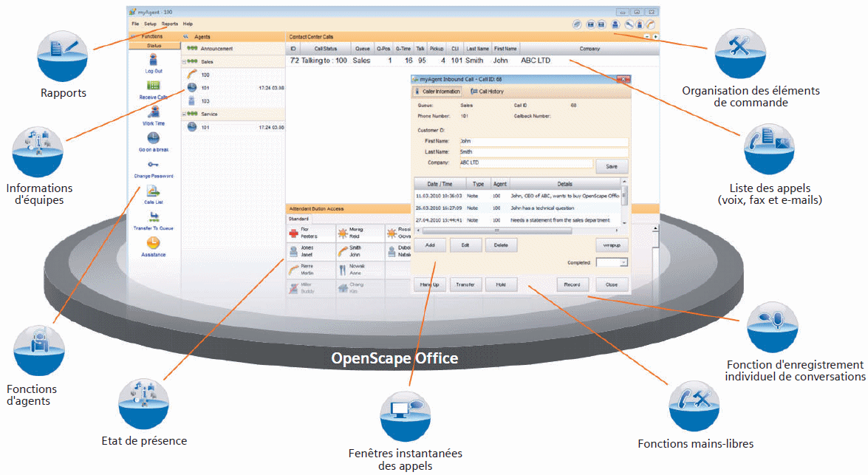Click the Nowak Anne attendant button
The image size is (868, 475).
click(x=359, y=270)
